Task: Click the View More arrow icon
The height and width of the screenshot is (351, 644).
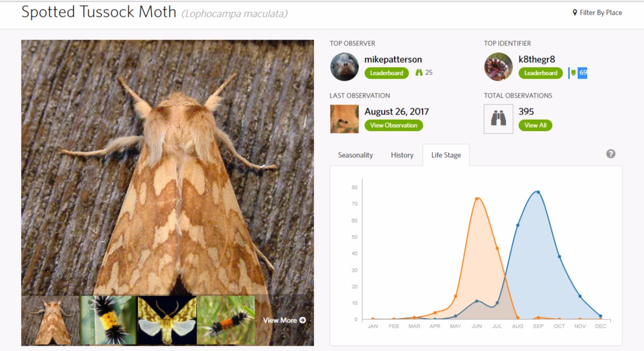Action: [x=302, y=320]
